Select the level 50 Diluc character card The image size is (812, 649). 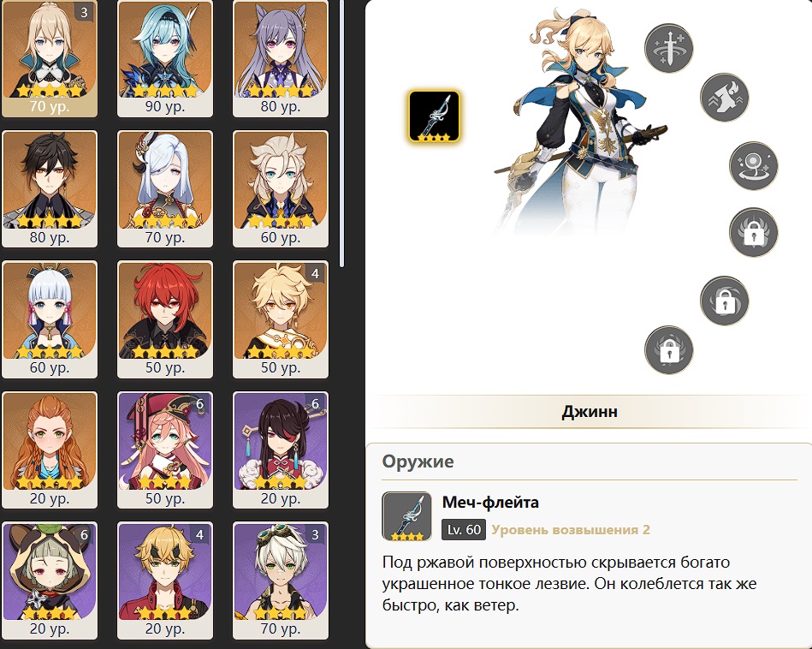(165, 319)
